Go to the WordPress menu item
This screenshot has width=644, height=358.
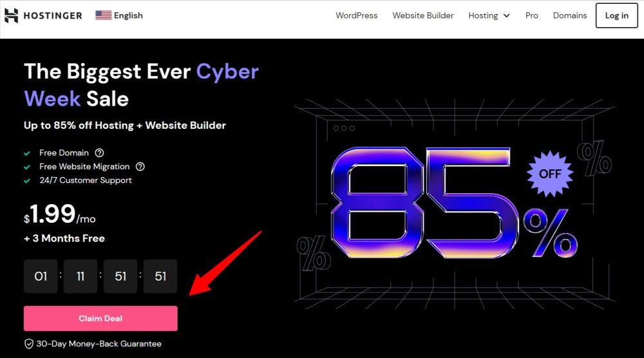click(357, 15)
